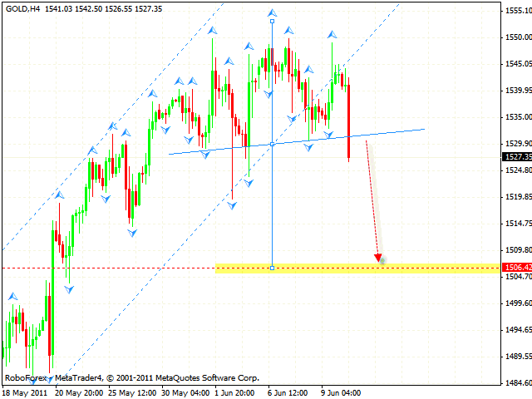Viewport: 532px width, 399px height.
Task: Click the middle handle where vertical line meets neckline
Action: [x=273, y=145]
